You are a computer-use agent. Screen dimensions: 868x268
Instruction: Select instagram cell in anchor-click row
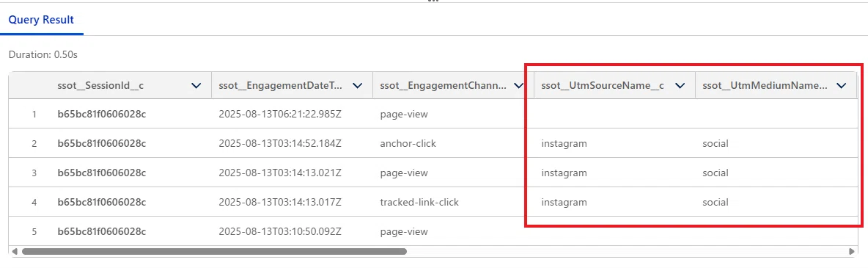[564, 144]
